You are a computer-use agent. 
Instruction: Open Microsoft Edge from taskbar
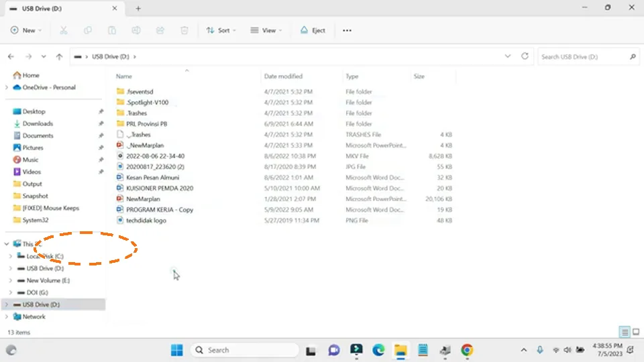378,350
